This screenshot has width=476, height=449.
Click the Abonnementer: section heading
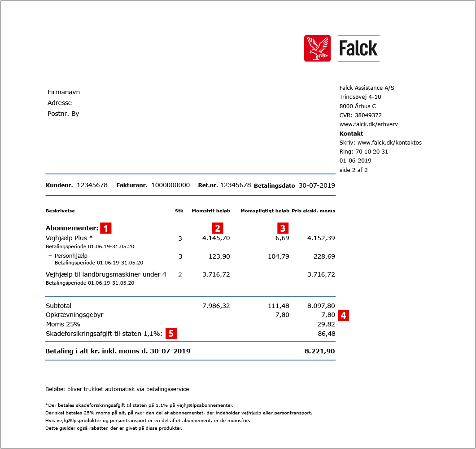pos(72,228)
